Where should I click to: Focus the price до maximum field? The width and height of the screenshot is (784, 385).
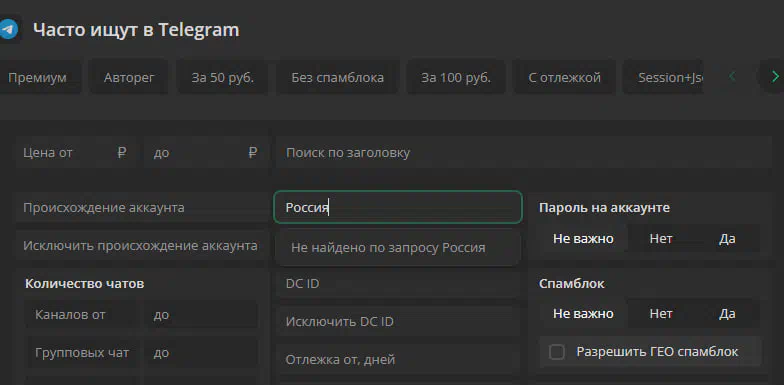click(x=207, y=152)
